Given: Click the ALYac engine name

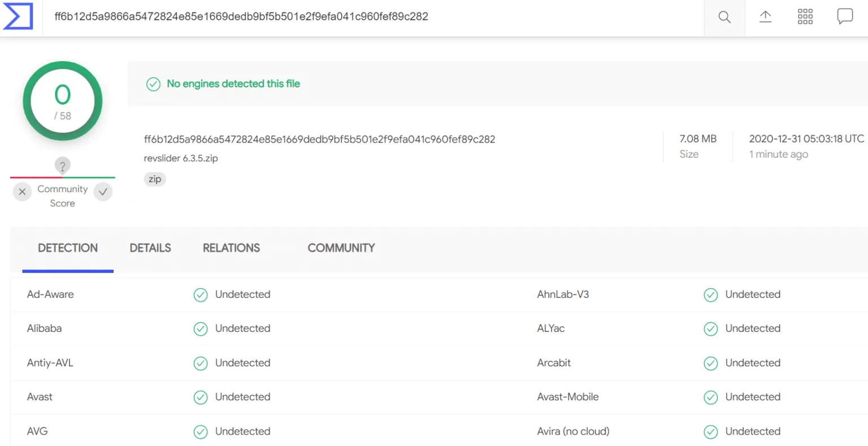Looking at the screenshot, I should click(x=551, y=328).
